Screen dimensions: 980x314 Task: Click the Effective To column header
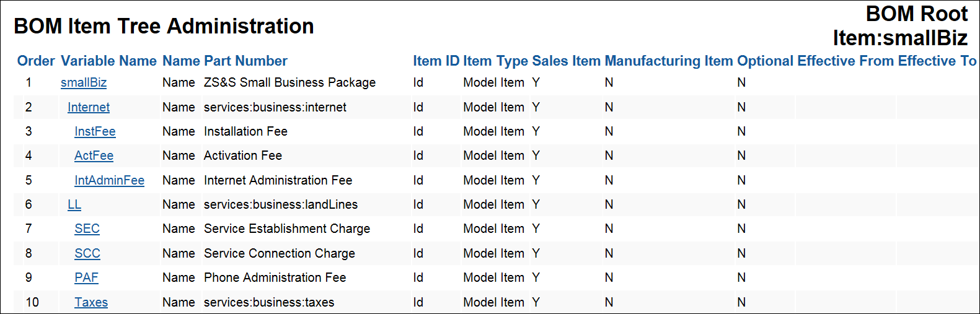(x=937, y=61)
